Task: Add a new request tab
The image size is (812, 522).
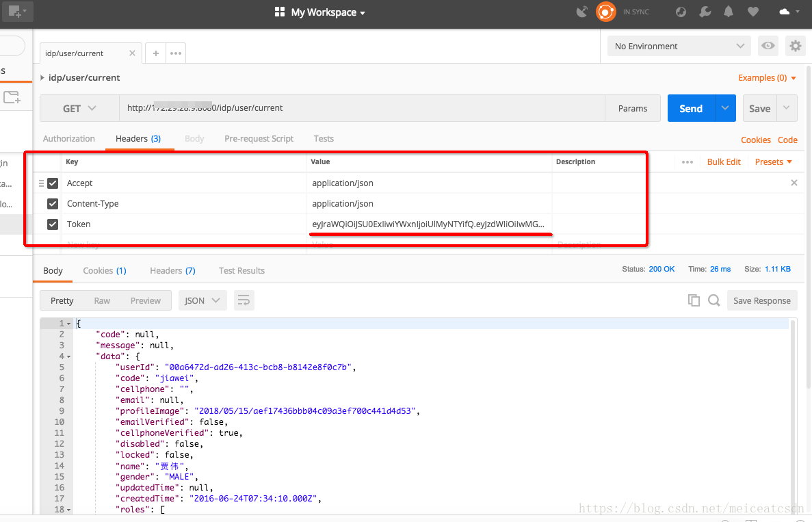Action: [155, 53]
